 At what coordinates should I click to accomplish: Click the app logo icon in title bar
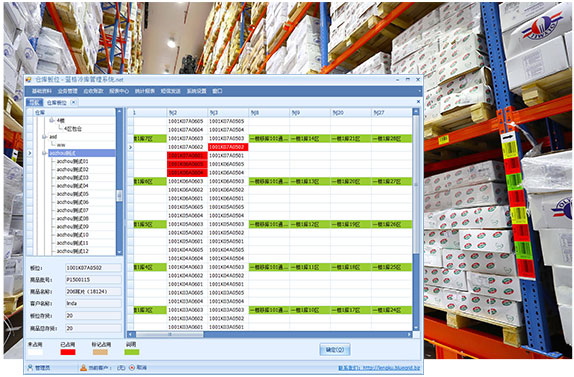[29, 79]
